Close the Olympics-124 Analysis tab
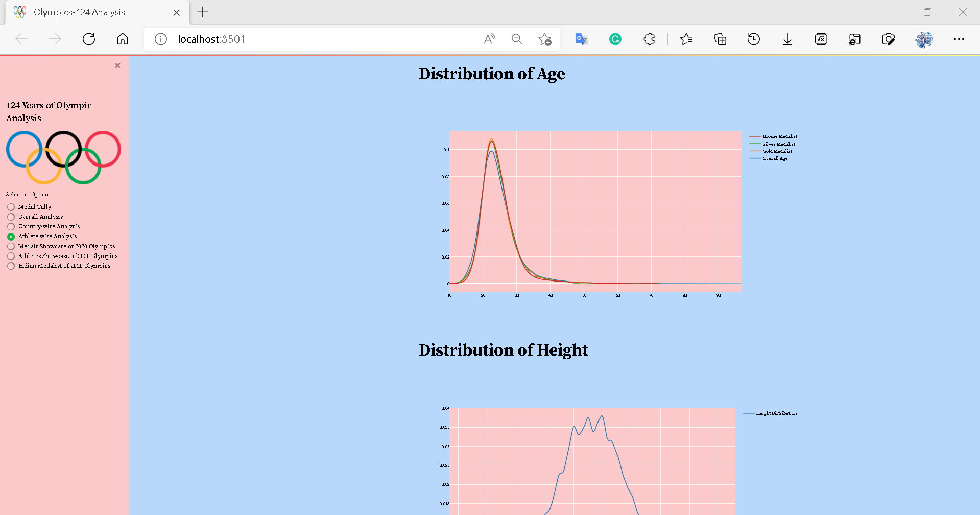The image size is (980, 515). (177, 12)
